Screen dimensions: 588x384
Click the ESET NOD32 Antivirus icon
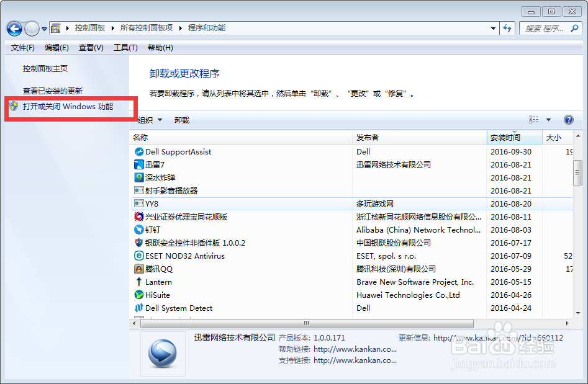coord(139,256)
